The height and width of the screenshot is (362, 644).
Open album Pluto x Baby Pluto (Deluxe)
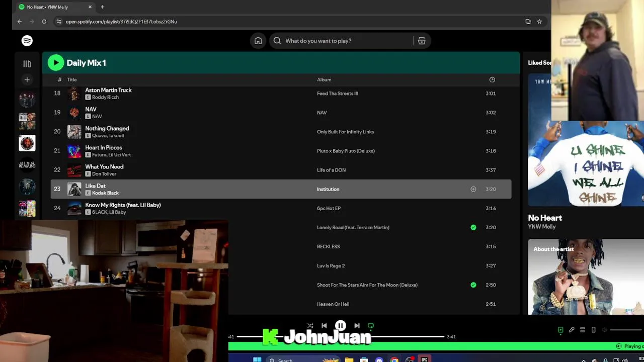coord(346,151)
